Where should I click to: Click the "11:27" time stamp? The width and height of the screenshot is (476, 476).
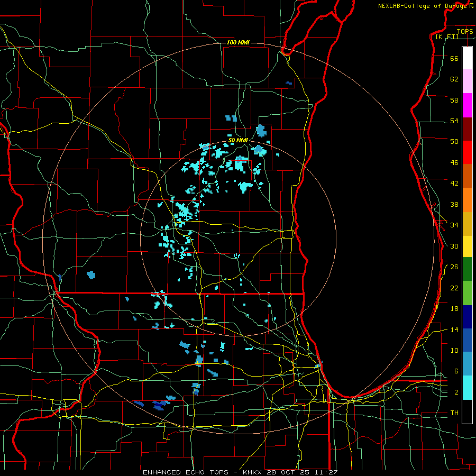[x=326, y=472]
